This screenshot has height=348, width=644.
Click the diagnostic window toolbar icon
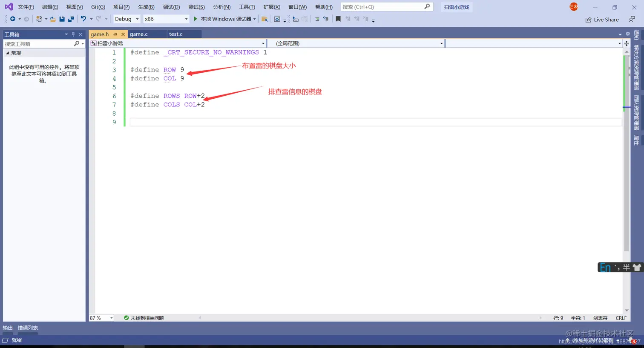(277, 19)
